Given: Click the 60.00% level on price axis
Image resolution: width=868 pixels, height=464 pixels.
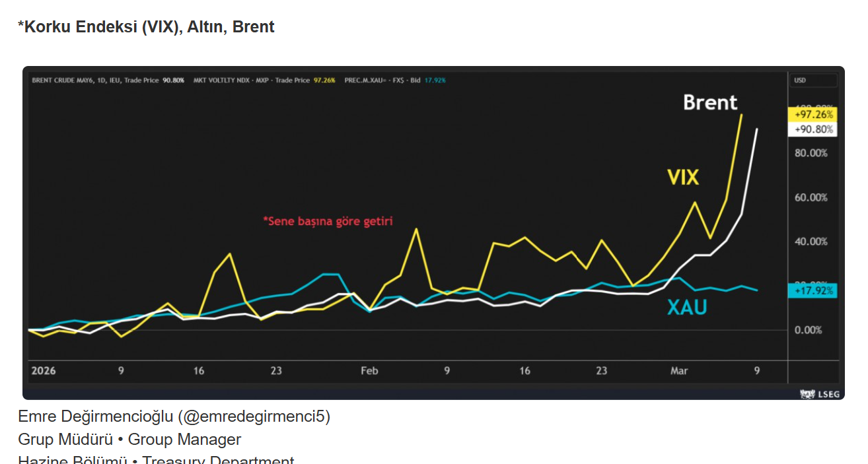Looking at the screenshot, I should (x=811, y=197).
